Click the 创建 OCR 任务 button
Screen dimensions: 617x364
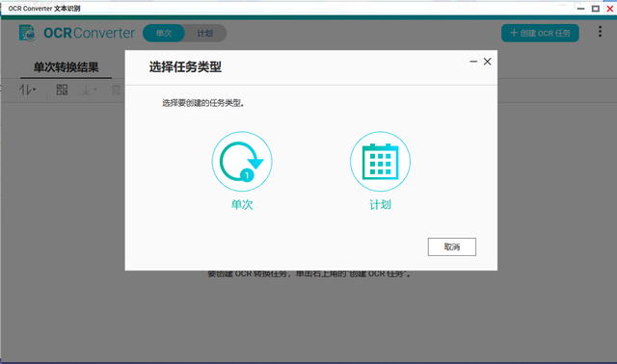(540, 33)
